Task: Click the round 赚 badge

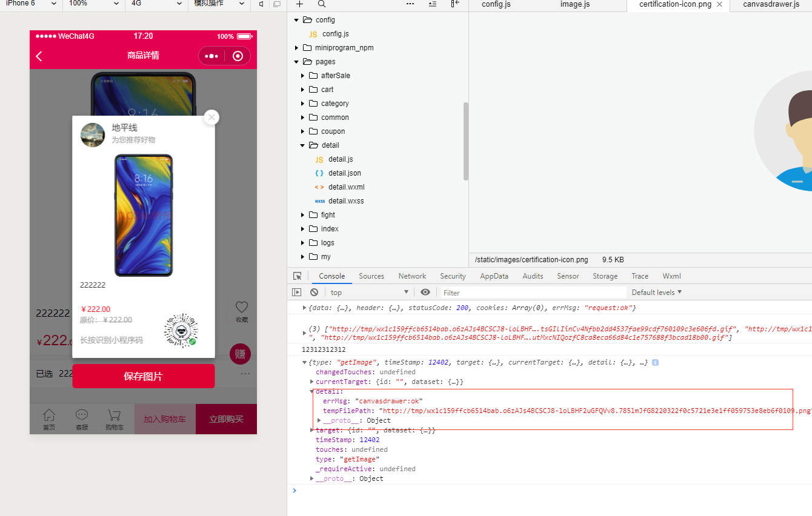Action: pyautogui.click(x=240, y=354)
